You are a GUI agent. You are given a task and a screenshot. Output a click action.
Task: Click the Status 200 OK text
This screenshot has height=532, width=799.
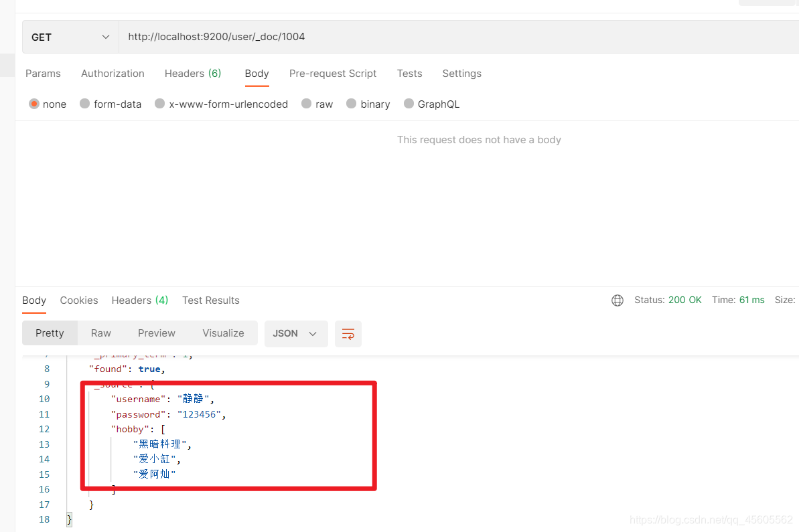pos(668,300)
